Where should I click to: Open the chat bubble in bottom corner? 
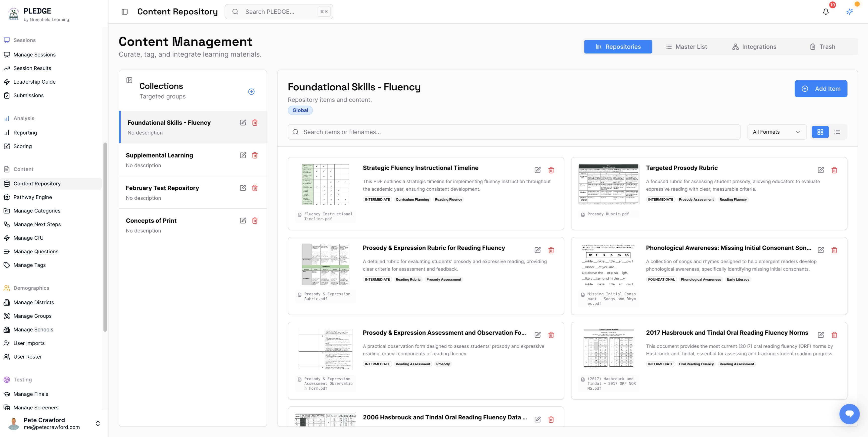[x=850, y=414]
